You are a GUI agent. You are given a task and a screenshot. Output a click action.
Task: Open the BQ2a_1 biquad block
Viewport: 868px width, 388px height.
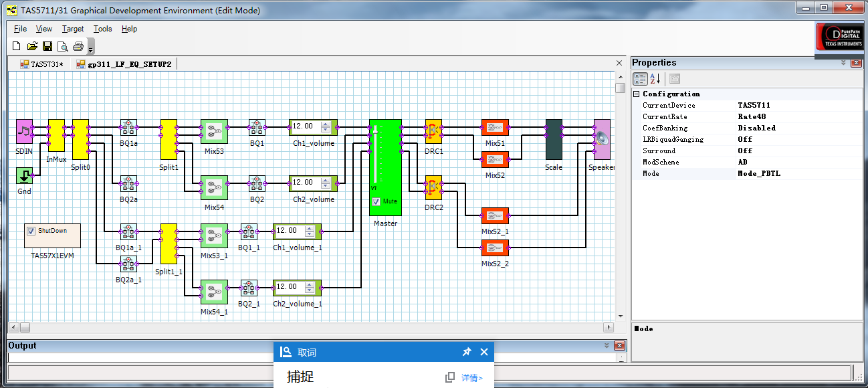128,264
